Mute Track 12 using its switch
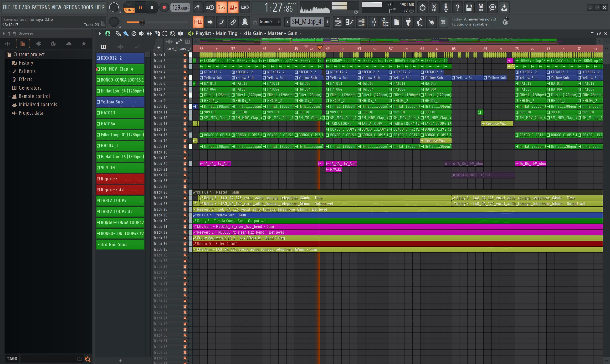The width and height of the screenshot is (610, 364). point(185,118)
